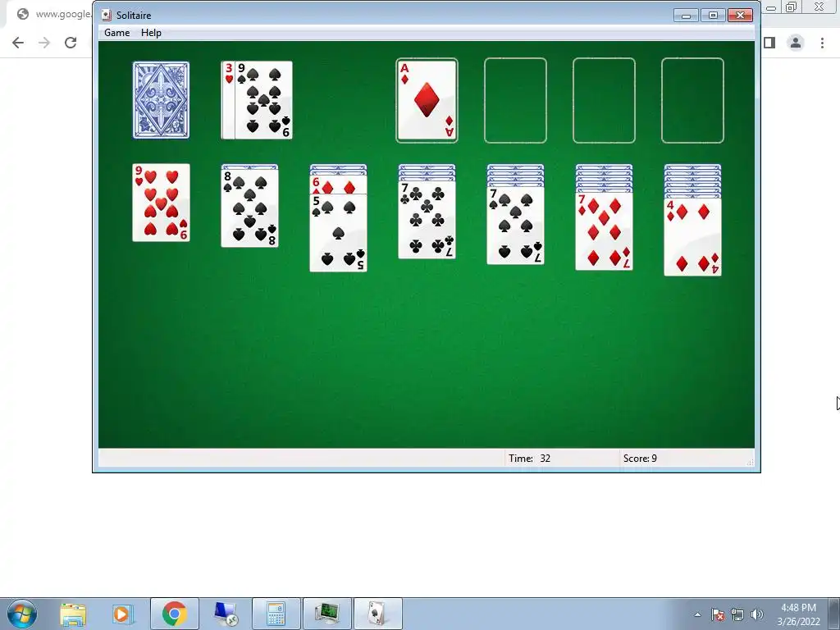This screenshot has height=630, width=840.
Task: Draw from the face-down stock deck
Action: (x=161, y=100)
